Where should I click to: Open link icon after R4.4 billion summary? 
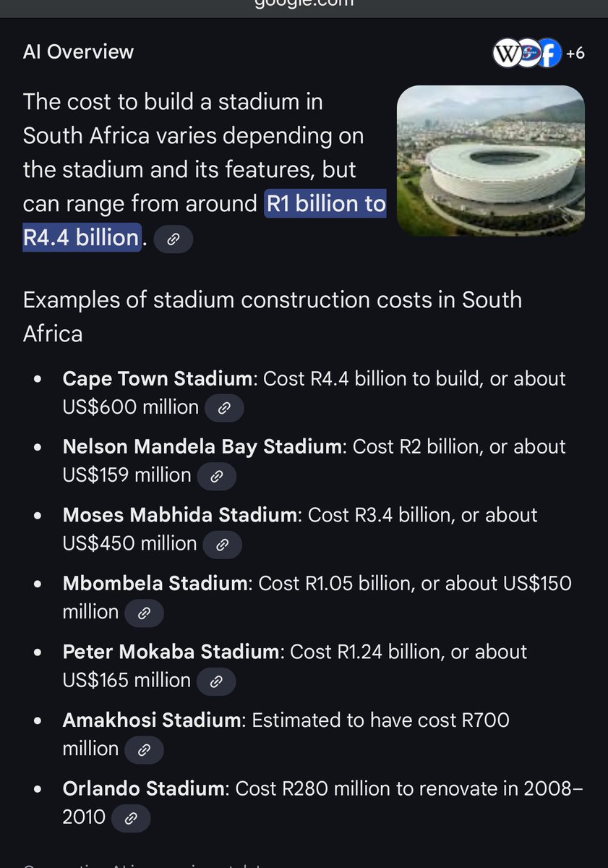173,239
